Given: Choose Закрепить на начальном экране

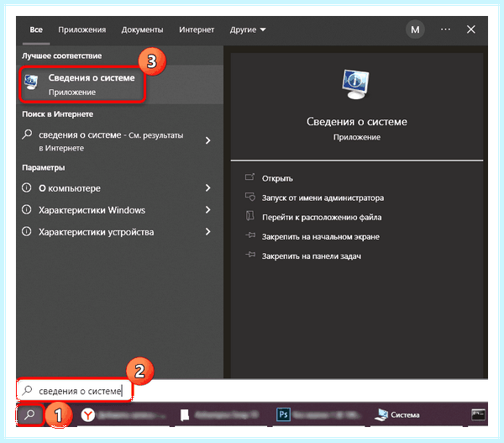Looking at the screenshot, I should pyautogui.click(x=321, y=237).
